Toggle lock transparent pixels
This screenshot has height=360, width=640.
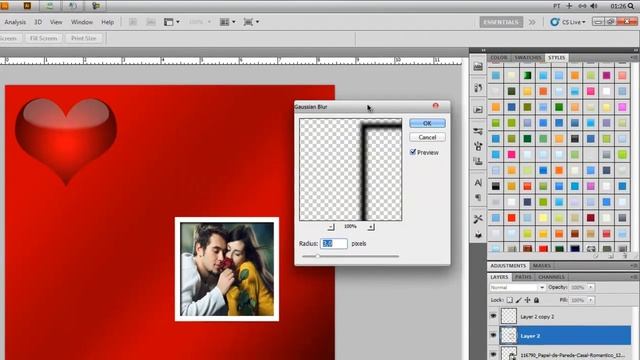(x=509, y=300)
